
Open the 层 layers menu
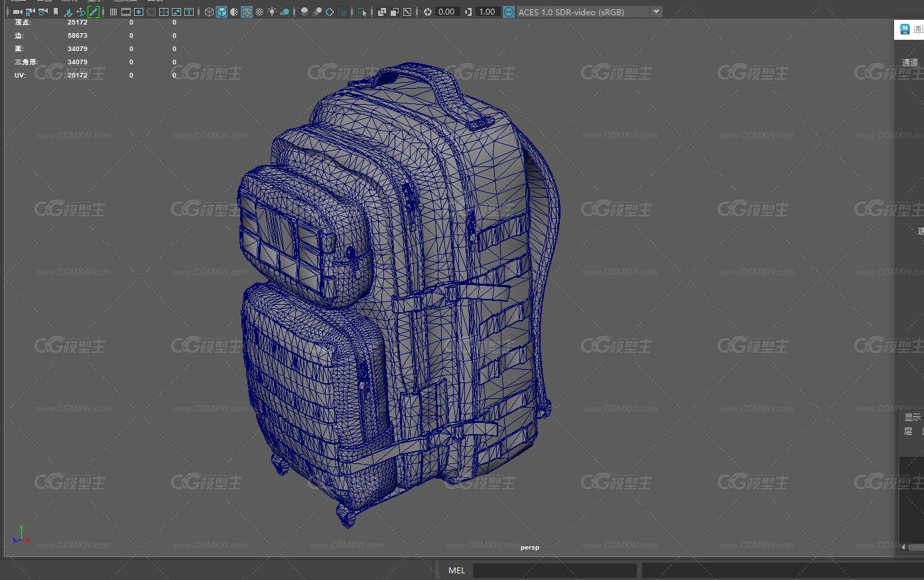[908, 431]
